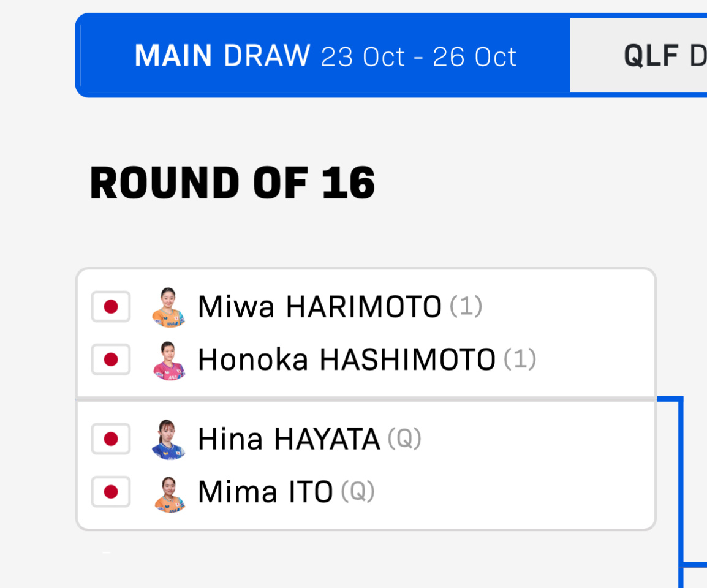Open Miwa Harimoto's player avatar
707x588 pixels.
(x=168, y=307)
